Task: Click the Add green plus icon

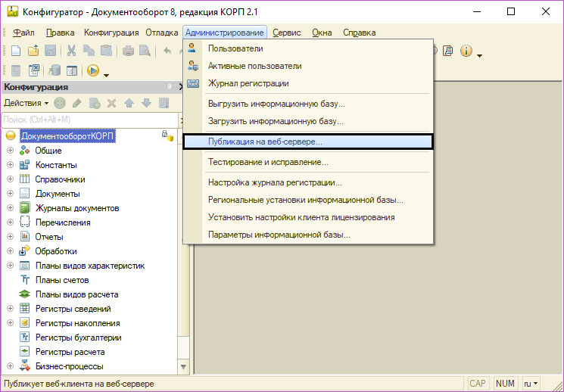Action: point(59,103)
